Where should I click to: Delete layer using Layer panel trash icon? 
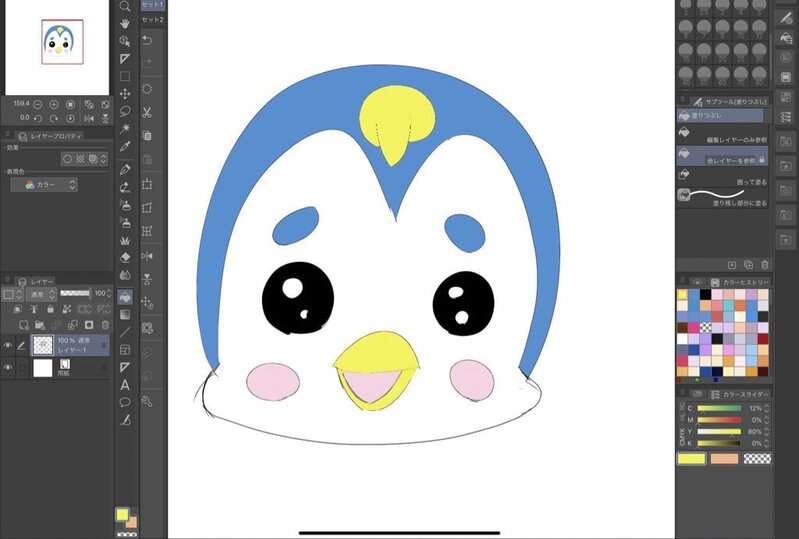click(105, 325)
